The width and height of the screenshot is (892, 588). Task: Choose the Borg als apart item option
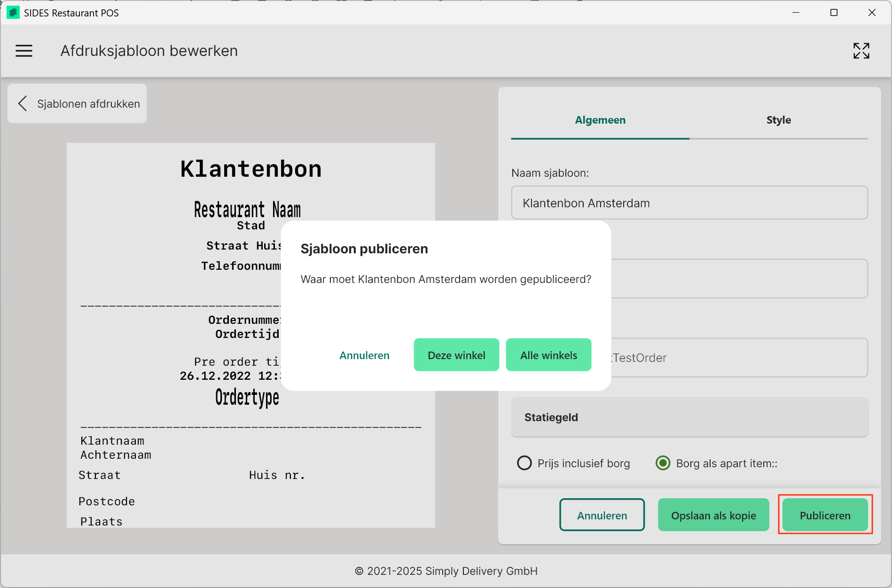pos(663,463)
